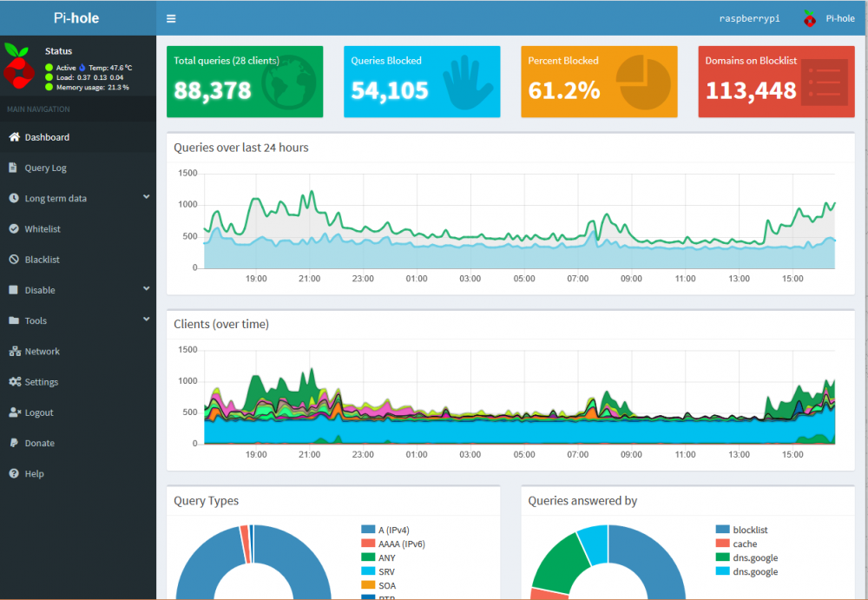Toggle the hamburger sidebar menu icon
The height and width of the screenshot is (600, 868).
[171, 19]
